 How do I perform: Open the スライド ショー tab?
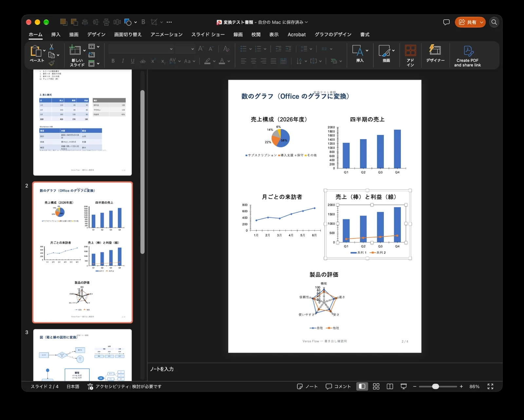208,34
